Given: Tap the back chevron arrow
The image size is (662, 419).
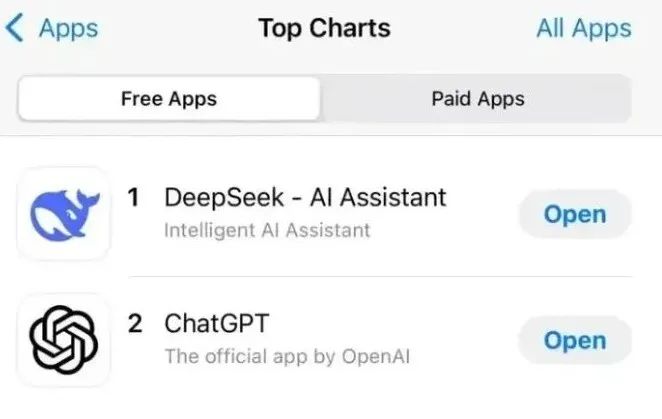Looking at the screenshot, I should coord(15,28).
